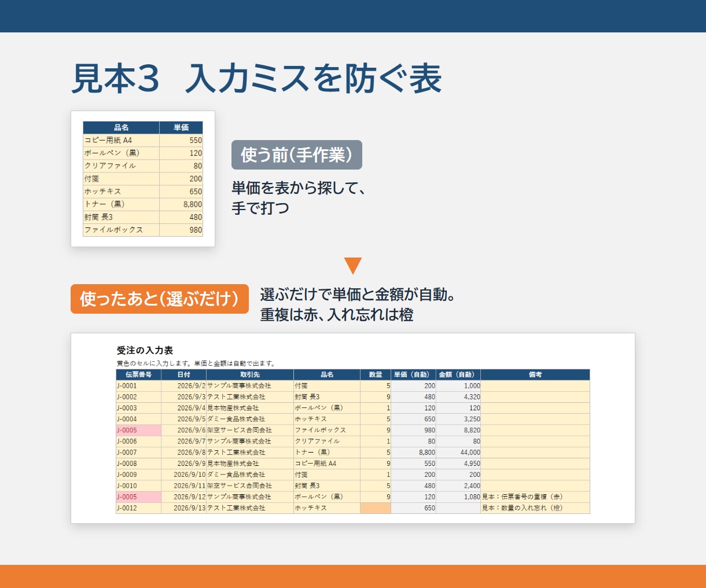
Task: Click the text 単価を表から探して、手で打つ
Action: (x=298, y=198)
